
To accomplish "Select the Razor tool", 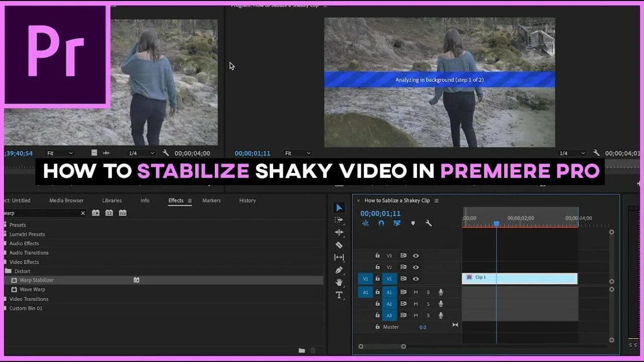I will click(339, 245).
